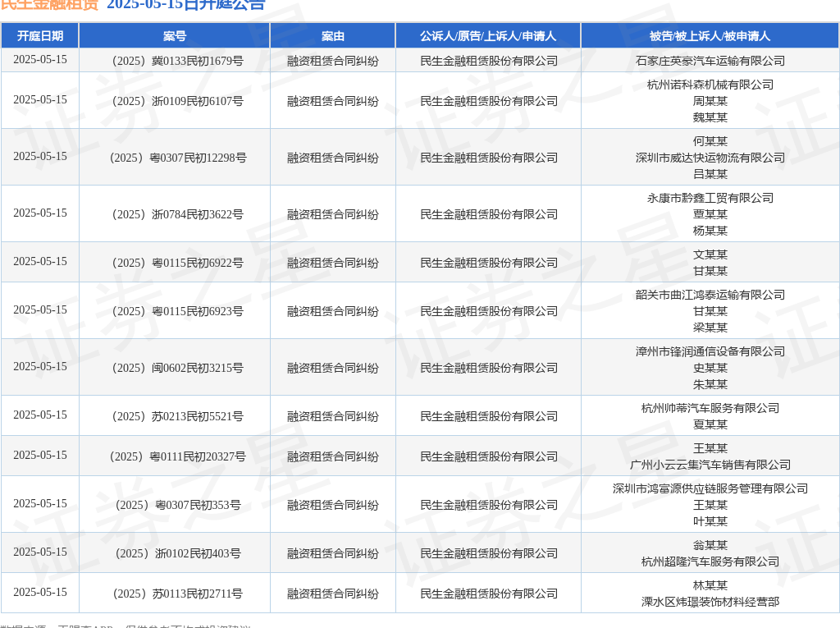Click defendant 夏某某
Image resolution: width=840 pixels, height=628 pixels.
710,424
